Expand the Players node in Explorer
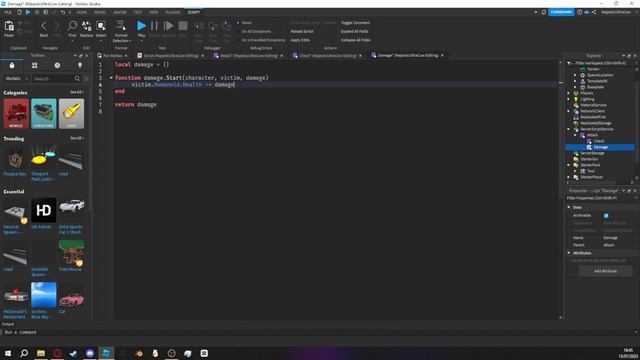This screenshot has width=640, height=360. click(x=569, y=93)
